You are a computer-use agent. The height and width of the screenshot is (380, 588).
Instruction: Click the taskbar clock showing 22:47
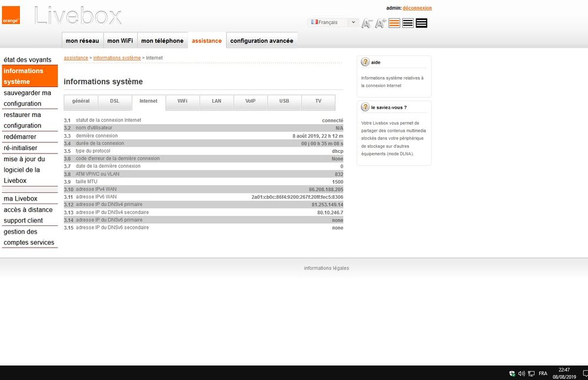(564, 374)
